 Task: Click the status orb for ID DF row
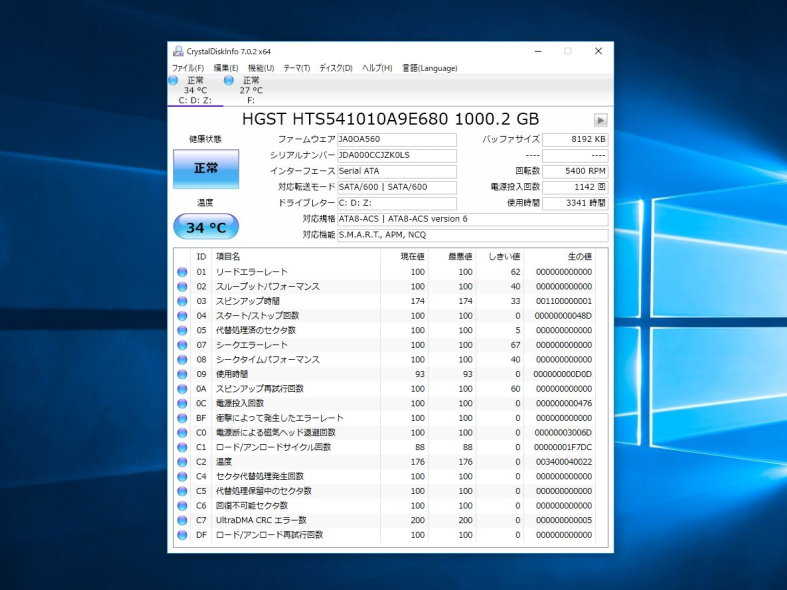tap(182, 535)
